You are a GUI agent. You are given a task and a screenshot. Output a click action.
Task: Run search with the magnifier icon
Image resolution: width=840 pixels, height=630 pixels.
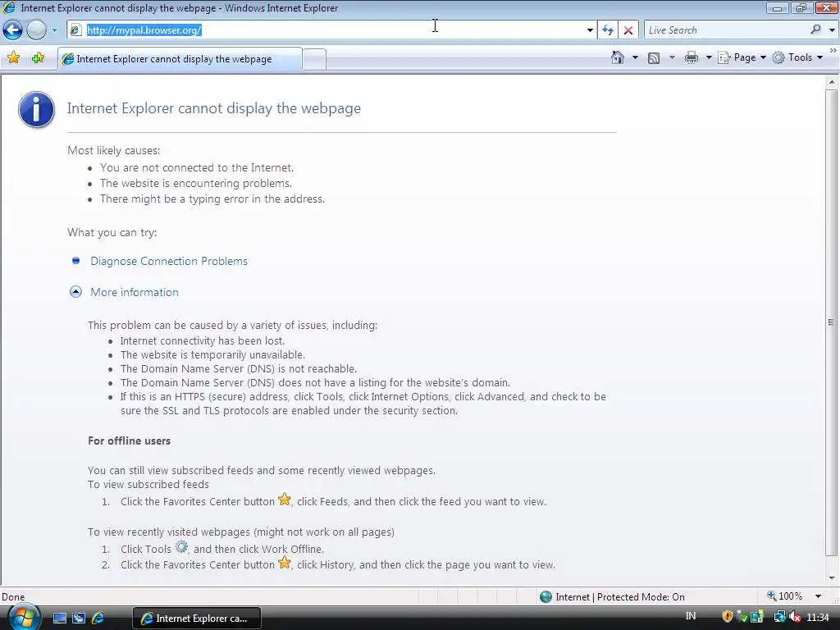(816, 30)
